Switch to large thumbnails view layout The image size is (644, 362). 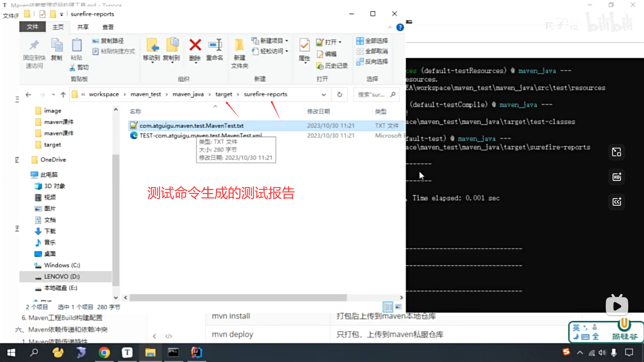pos(398,307)
